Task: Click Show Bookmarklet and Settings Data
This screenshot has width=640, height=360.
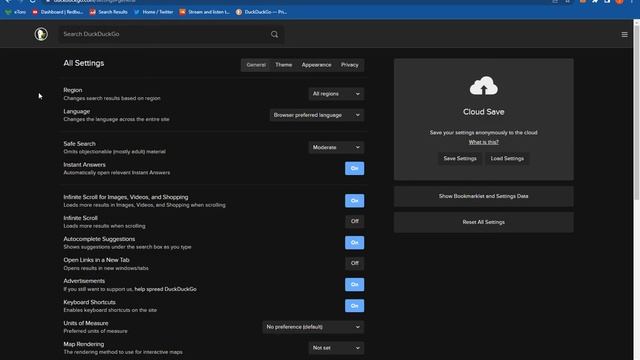Action: [483, 196]
